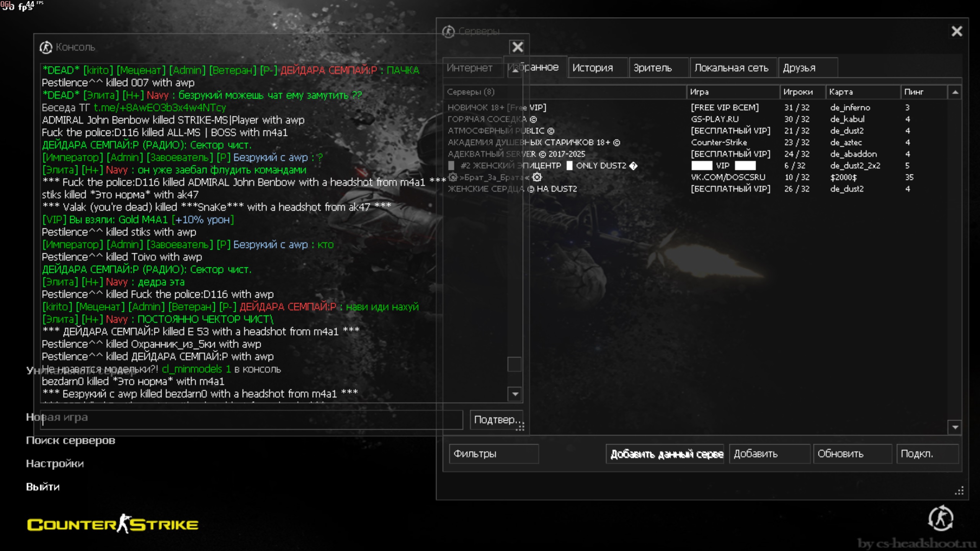This screenshot has width=980, height=551.
Task: Close the Console window
Action: (x=517, y=47)
